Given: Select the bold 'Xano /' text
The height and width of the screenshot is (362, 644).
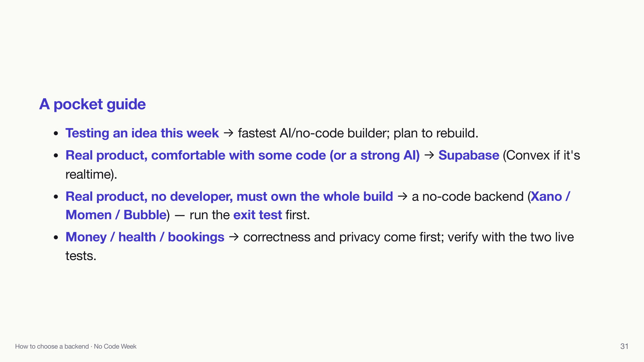Looking at the screenshot, I should 550,196.
